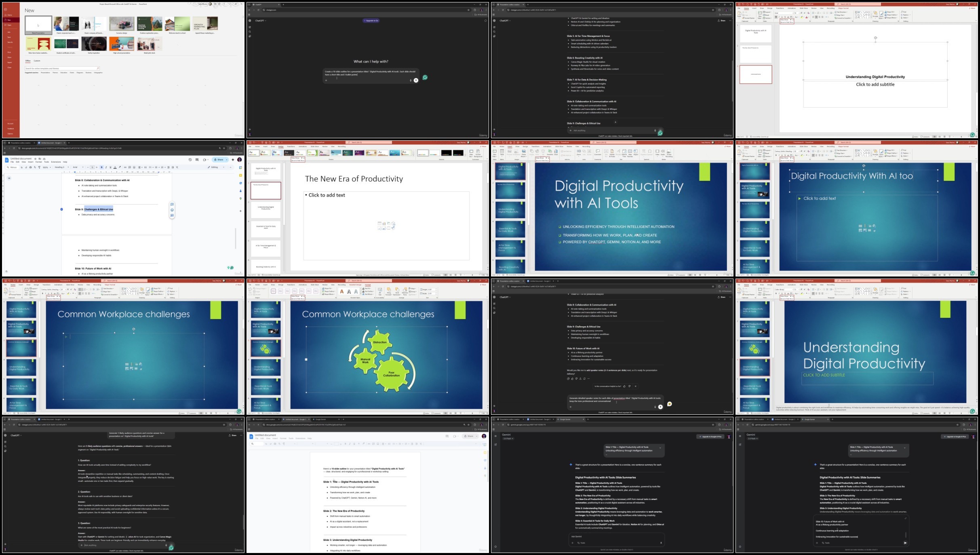This screenshot has width=980, height=555.
Task: Open the Editing mode dropdown in Google Docs
Action: 216,167
